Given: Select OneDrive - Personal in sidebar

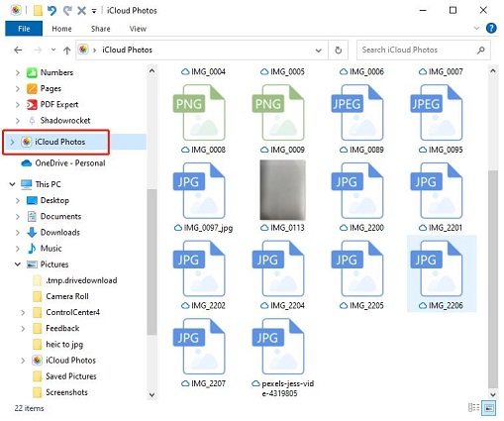Looking at the screenshot, I should pyautogui.click(x=70, y=163).
